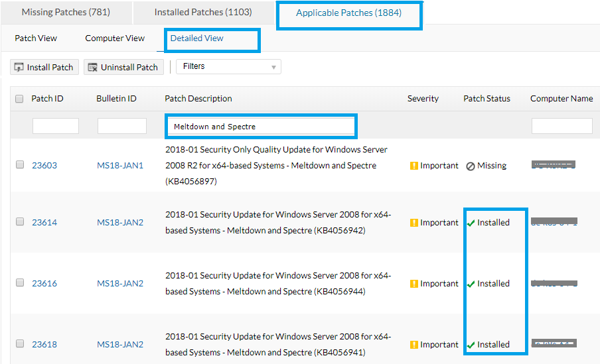Focus the Patch ID filter box
Viewport: 600px width, 364px height.
point(56,126)
